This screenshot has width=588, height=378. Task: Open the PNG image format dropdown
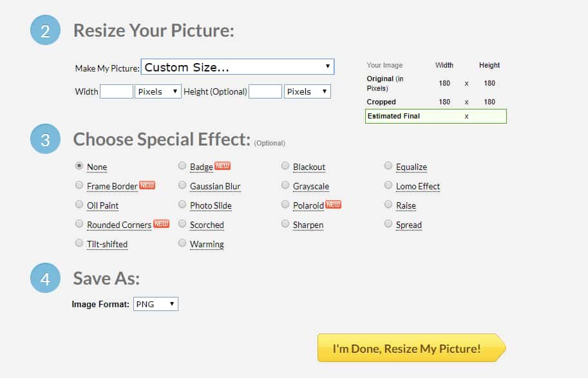point(155,304)
